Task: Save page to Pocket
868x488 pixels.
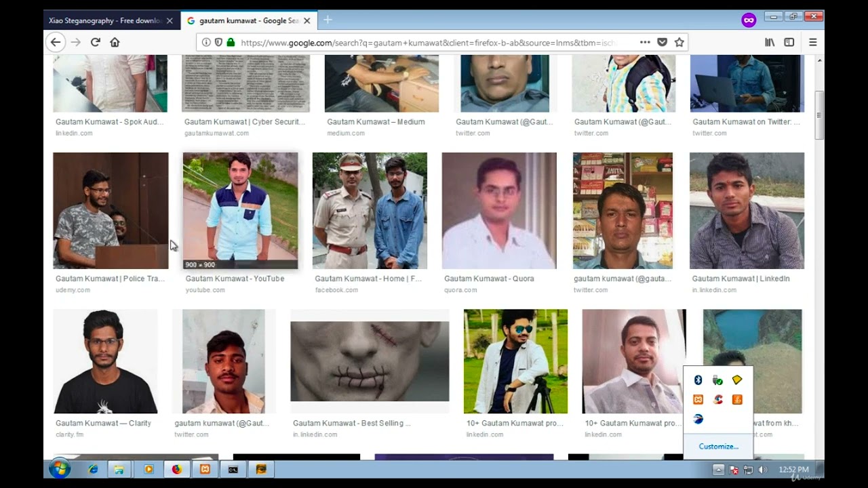Action: click(663, 42)
